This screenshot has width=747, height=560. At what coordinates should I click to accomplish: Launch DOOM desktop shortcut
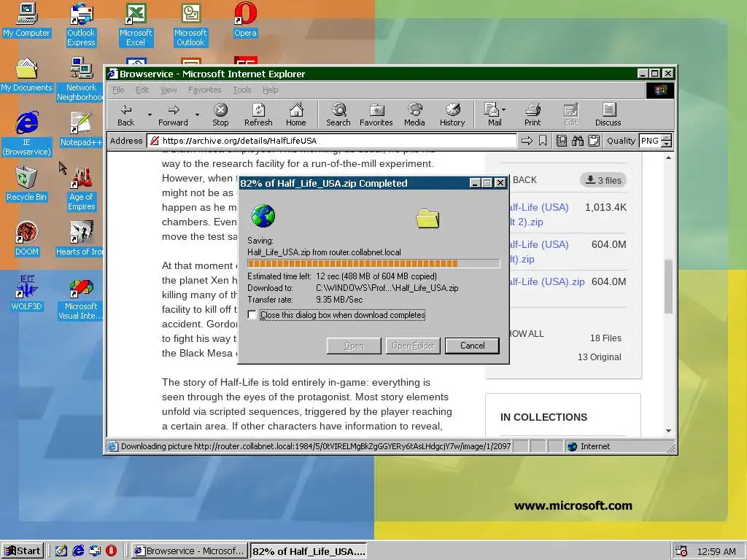pos(27,238)
